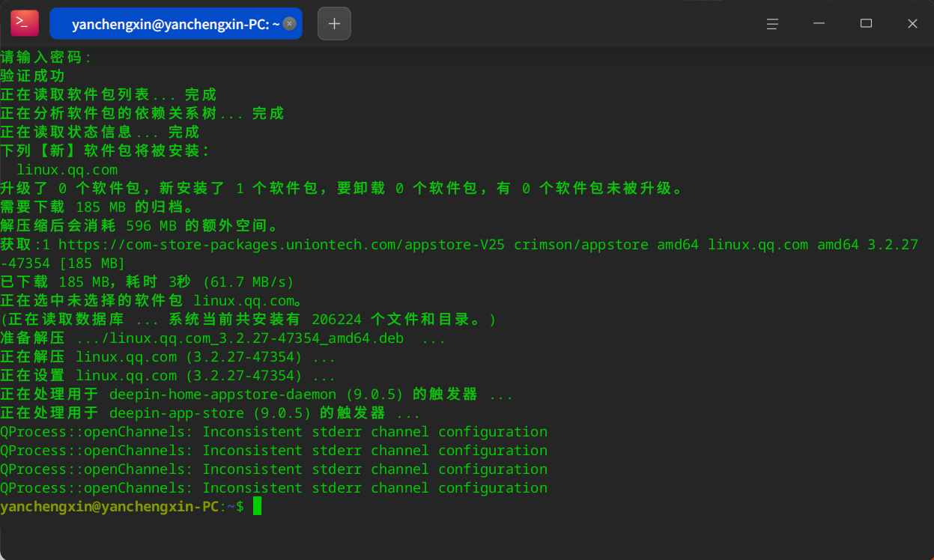Click the 验证成功 output line
This screenshot has height=560, width=934.
[x=33, y=76]
